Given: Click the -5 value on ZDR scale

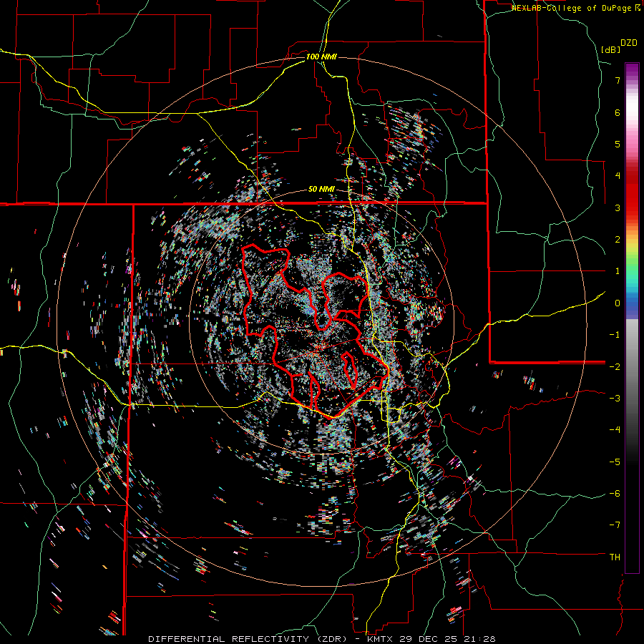Looking at the screenshot, I should [615, 462].
